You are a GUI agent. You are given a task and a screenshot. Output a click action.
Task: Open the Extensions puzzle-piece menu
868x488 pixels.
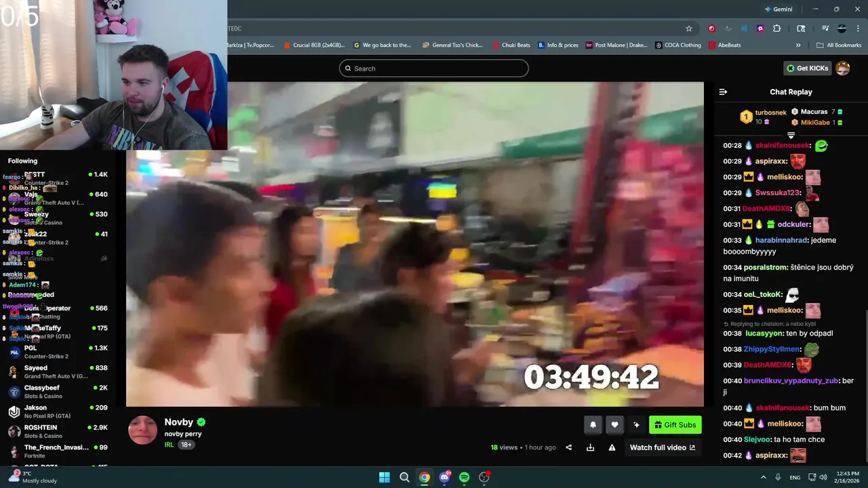tap(777, 28)
